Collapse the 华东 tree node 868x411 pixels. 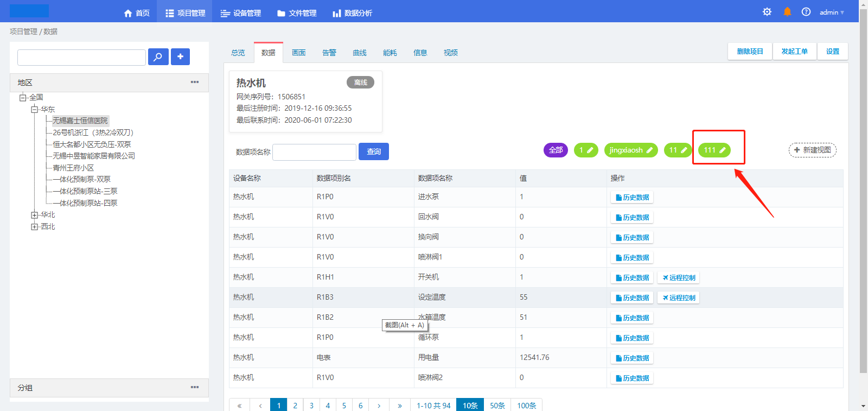click(35, 109)
